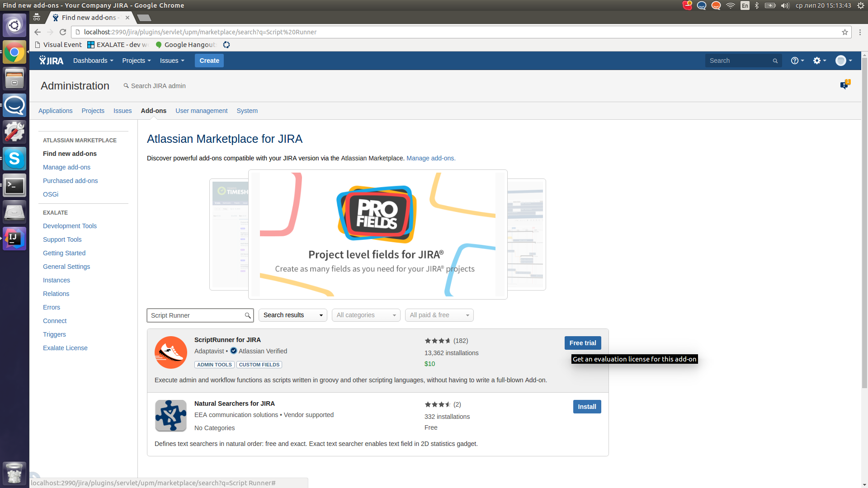Screen dimensions: 868x488
Task: Open the All categories dropdown
Action: pos(366,315)
